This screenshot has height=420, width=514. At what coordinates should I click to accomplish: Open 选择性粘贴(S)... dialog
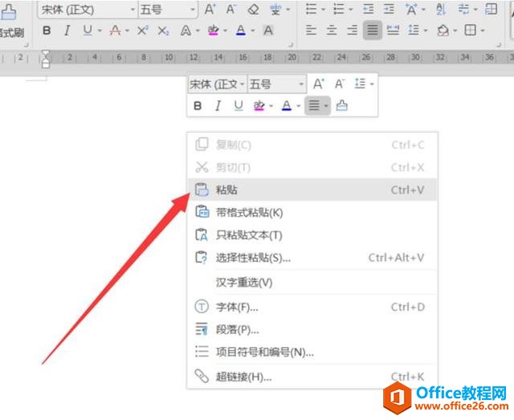click(312, 258)
